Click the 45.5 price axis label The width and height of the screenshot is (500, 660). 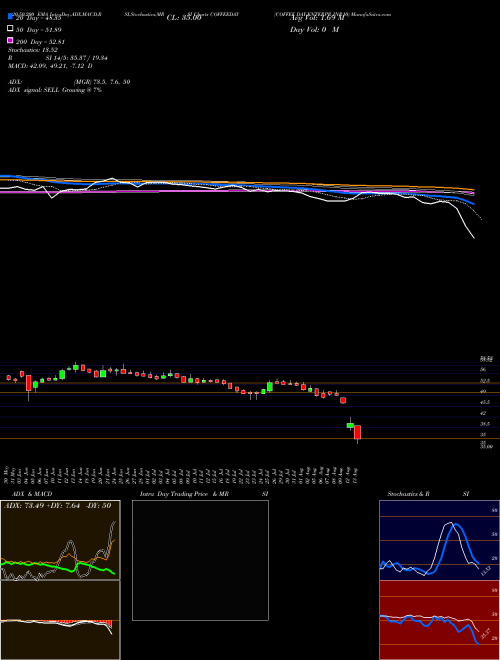pos(484,402)
